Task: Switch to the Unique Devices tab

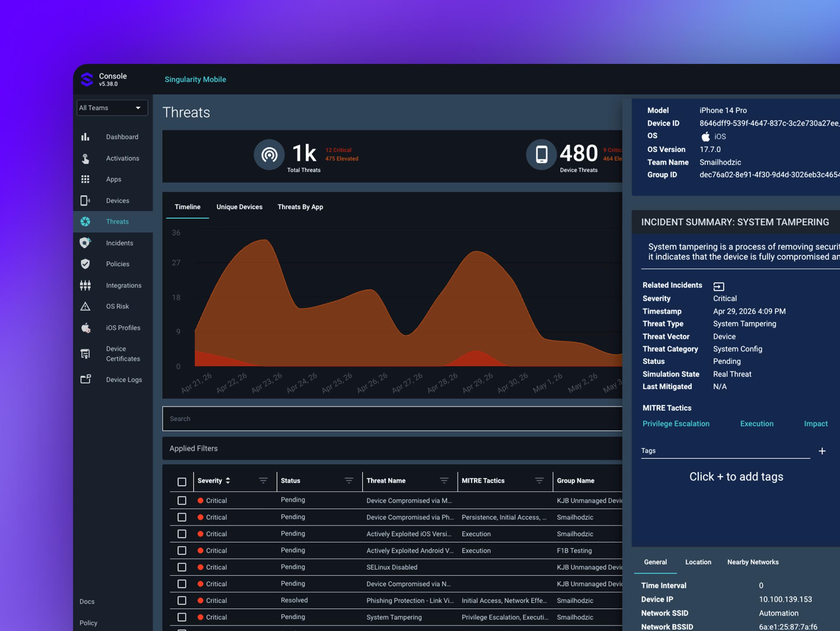Action: click(x=239, y=207)
